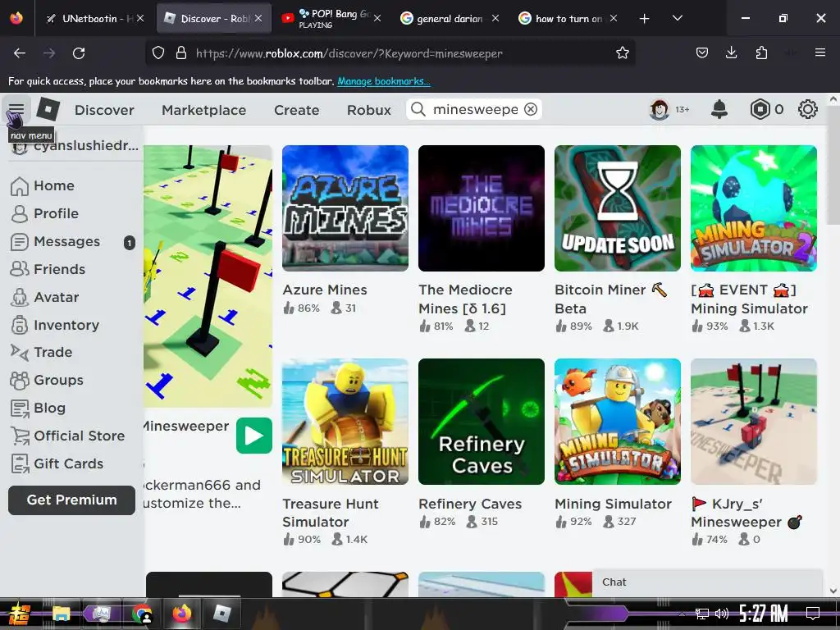Open the Firefox application menu
Screen dimensions: 840x630
point(819,52)
